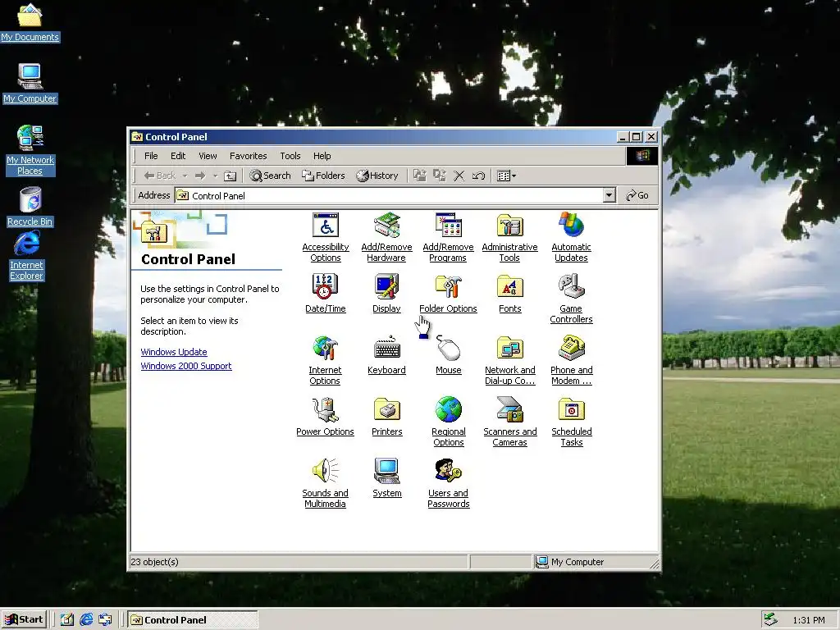Select My Network Places desktop icon

click(x=30, y=150)
